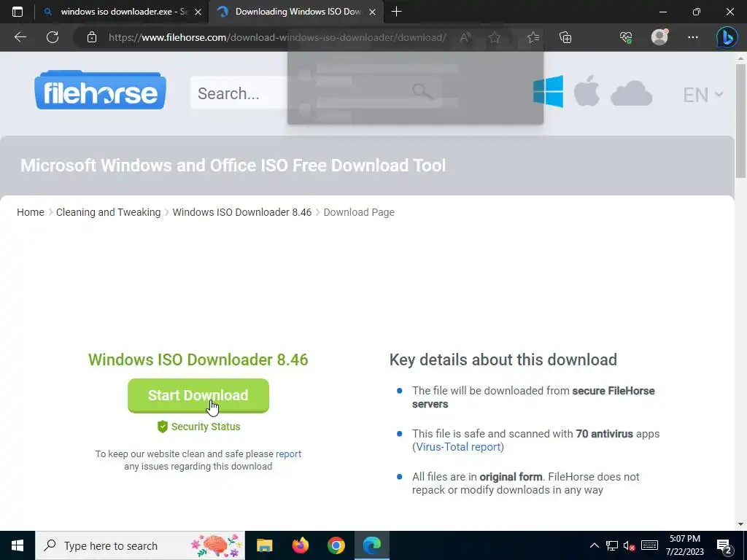
Task: Click the FileHorse logo
Action: click(100, 90)
